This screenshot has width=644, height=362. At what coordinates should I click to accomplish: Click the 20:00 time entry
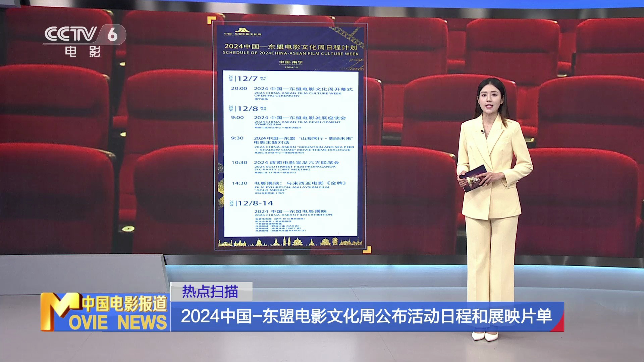[239, 88]
